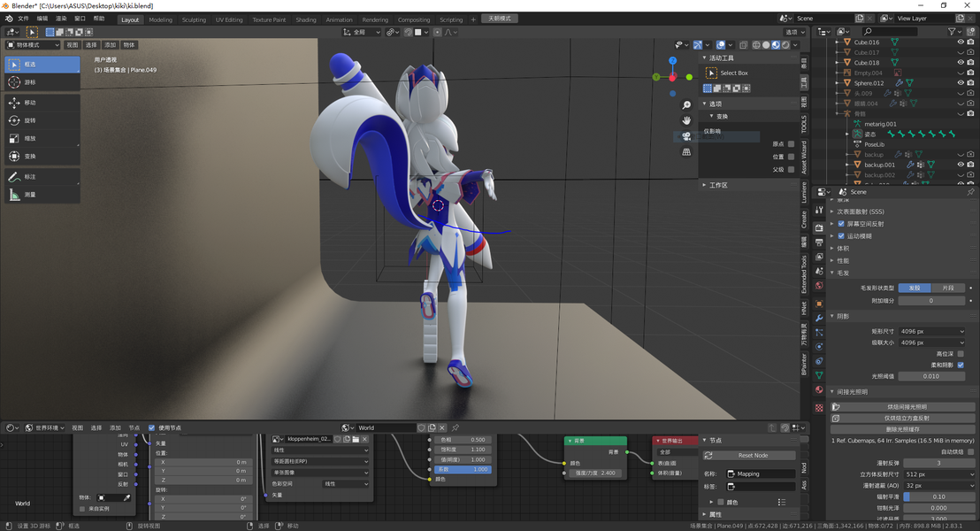This screenshot has width=980, height=531.
Task: Open the Material properties tab icon
Action: [x=819, y=389]
